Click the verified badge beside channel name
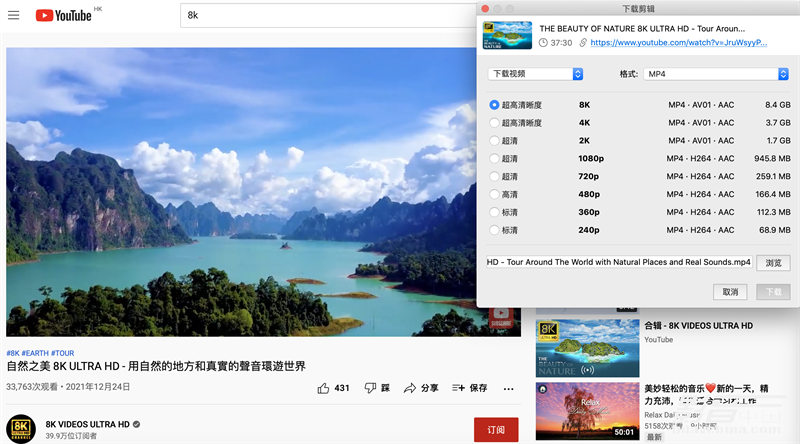 point(136,424)
